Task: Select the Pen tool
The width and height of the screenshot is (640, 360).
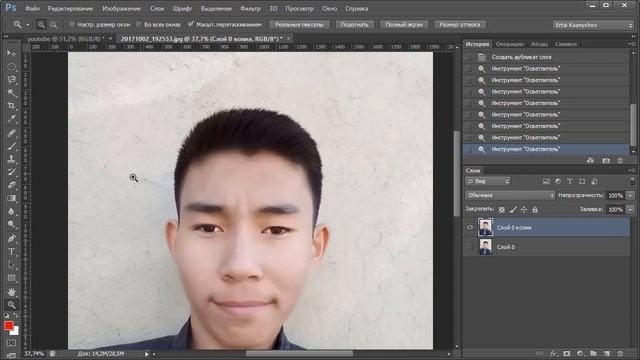Action: point(11,238)
